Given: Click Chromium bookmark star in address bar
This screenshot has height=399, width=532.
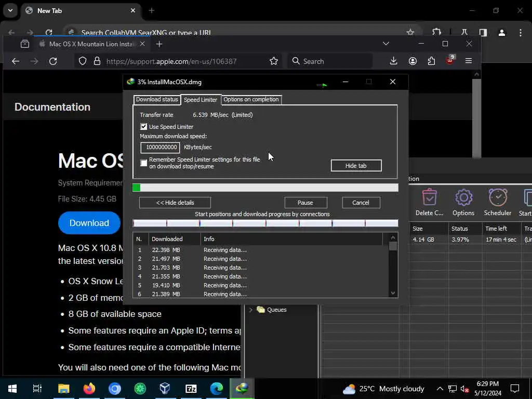Looking at the screenshot, I should click(410, 33).
